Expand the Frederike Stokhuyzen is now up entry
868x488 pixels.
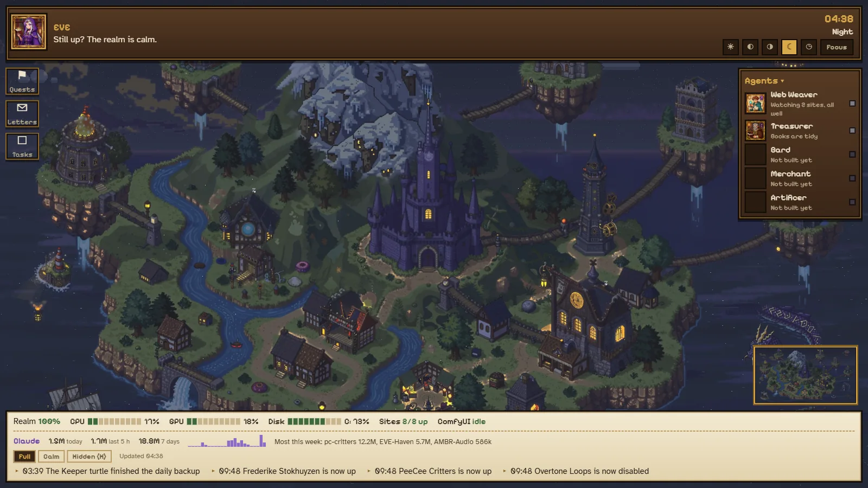coord(284,471)
